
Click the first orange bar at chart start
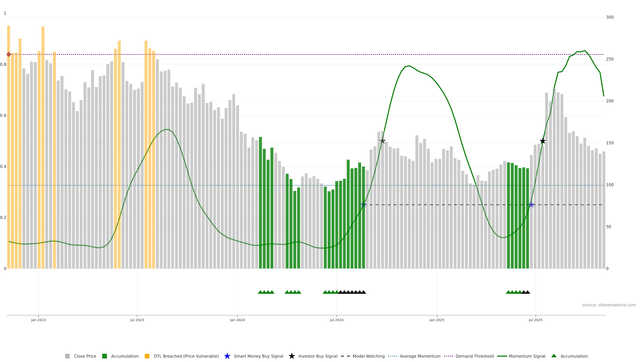[9, 150]
